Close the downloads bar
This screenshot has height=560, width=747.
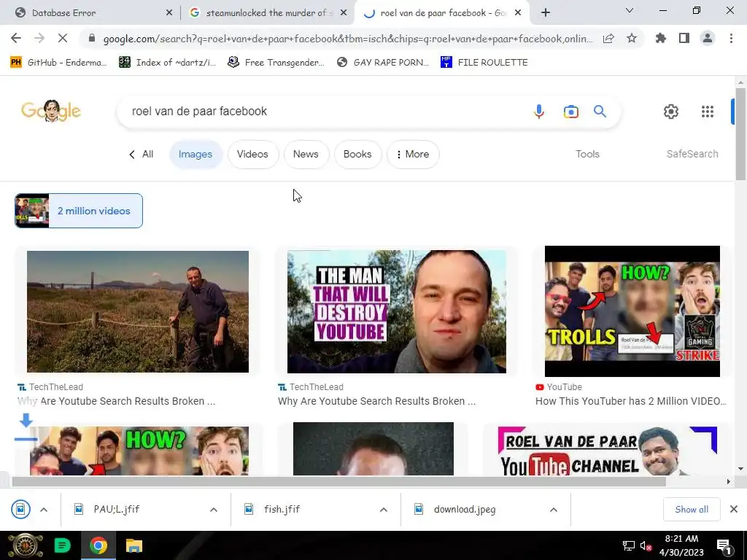click(734, 510)
